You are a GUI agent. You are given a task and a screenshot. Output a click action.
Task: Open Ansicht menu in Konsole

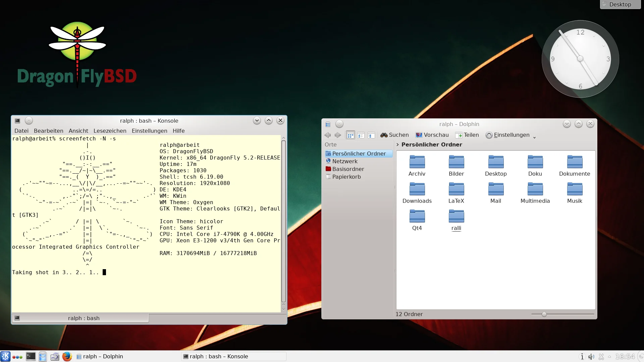pyautogui.click(x=78, y=131)
